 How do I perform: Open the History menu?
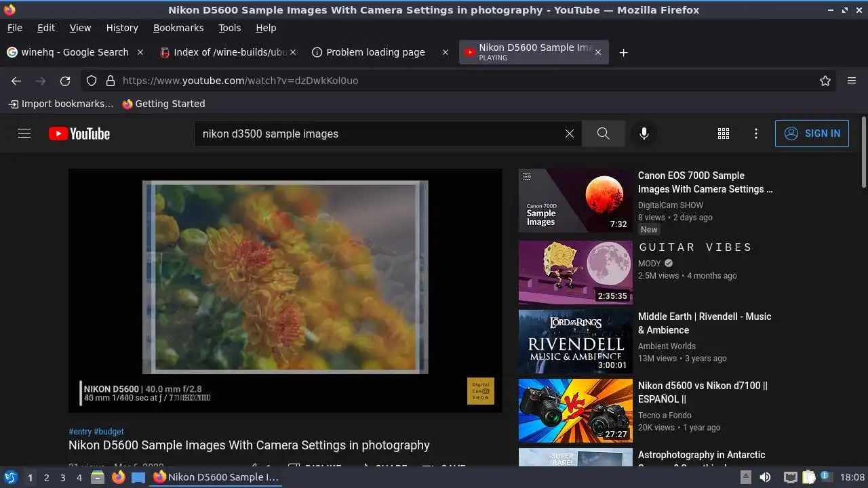pyautogui.click(x=122, y=28)
